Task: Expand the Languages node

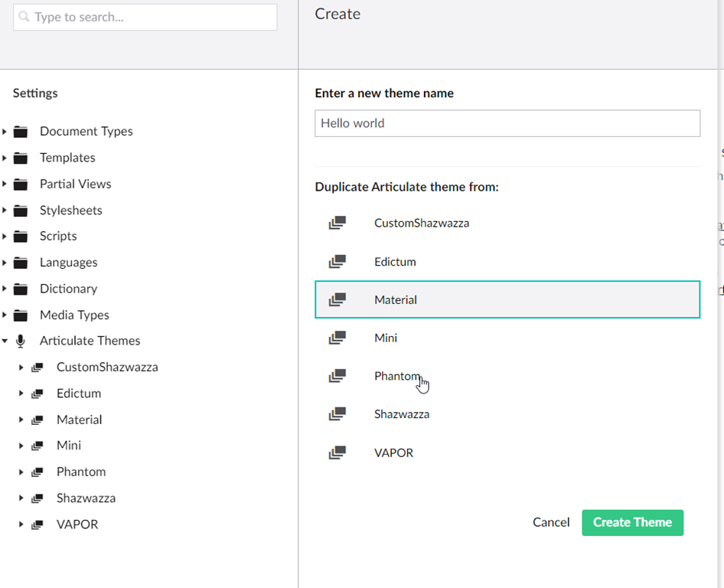Action: point(4,263)
